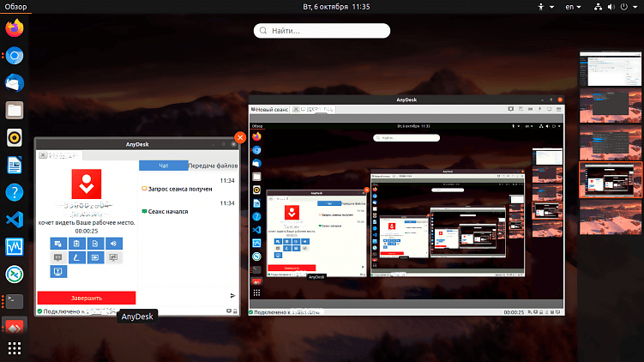Toggle the greyed privacy-screen permission button
The width and height of the screenshot is (644, 362).
pyautogui.click(x=114, y=257)
